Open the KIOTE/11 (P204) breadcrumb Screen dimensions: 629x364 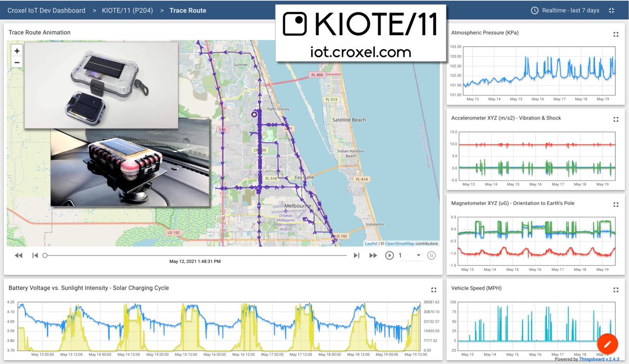coord(127,10)
